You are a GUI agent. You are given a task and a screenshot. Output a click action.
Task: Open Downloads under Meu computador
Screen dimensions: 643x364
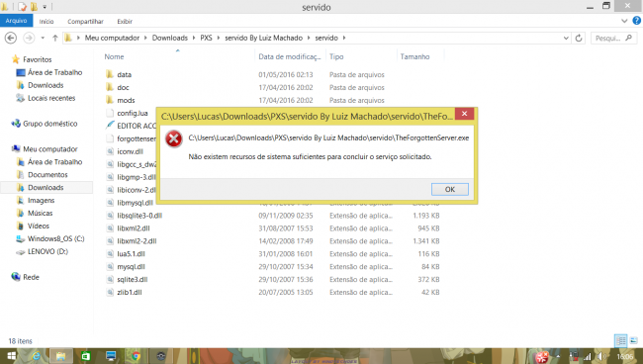click(x=46, y=187)
